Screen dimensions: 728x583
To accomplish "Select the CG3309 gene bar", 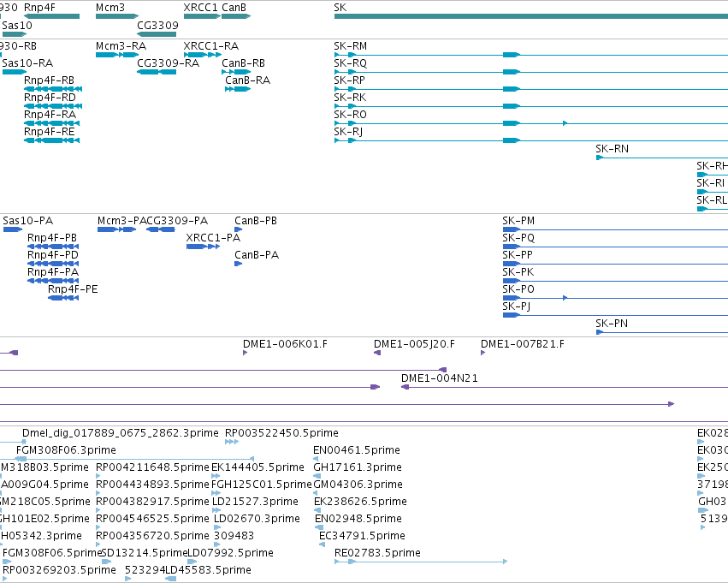I will 157,33.
